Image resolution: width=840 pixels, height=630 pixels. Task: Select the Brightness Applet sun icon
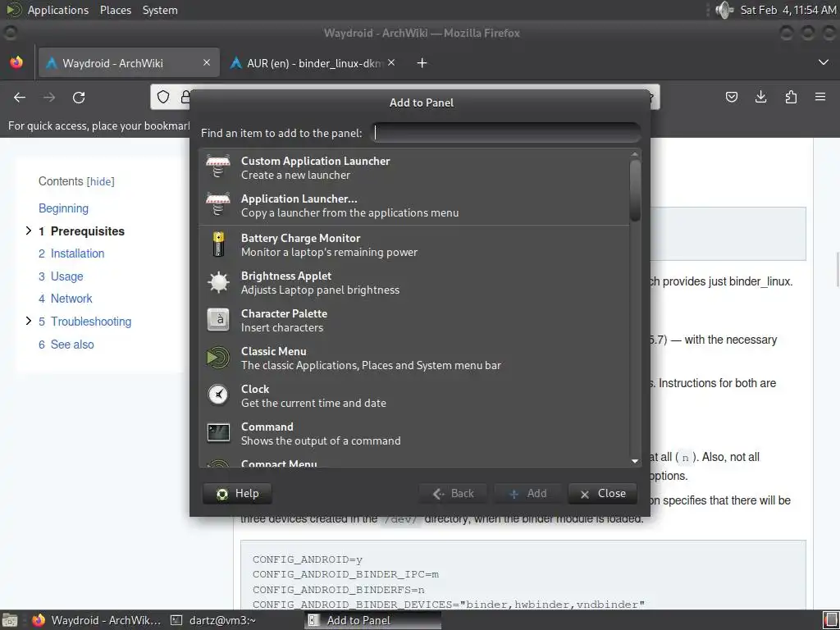[218, 282]
